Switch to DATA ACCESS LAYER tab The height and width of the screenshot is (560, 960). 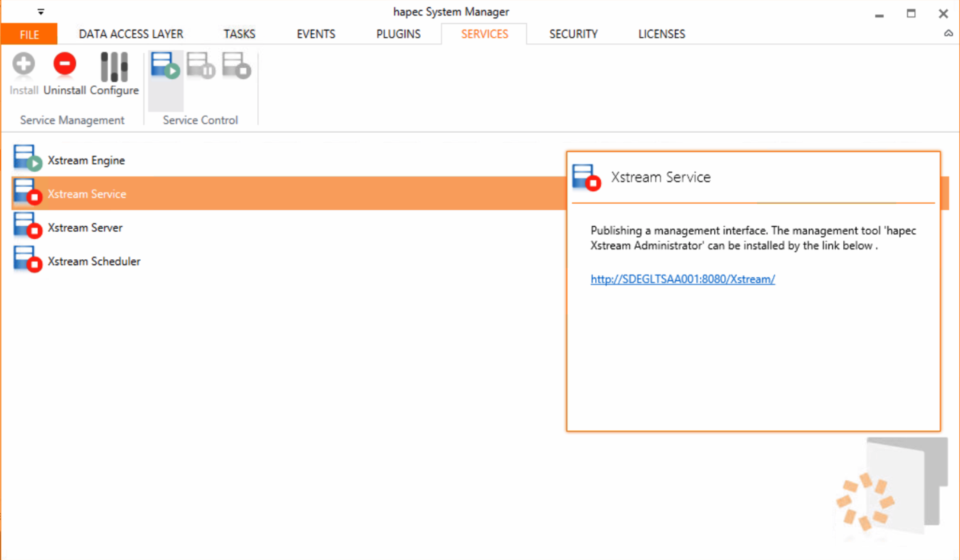[131, 34]
